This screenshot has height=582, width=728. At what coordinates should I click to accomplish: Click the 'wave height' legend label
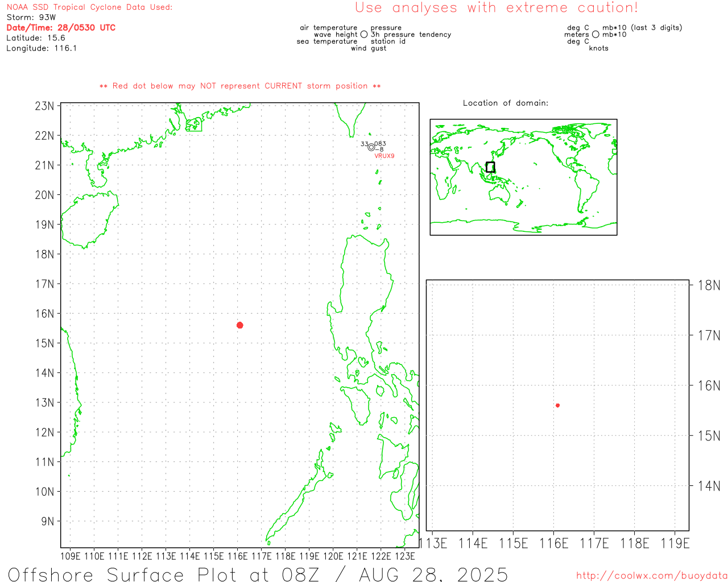coord(336,35)
